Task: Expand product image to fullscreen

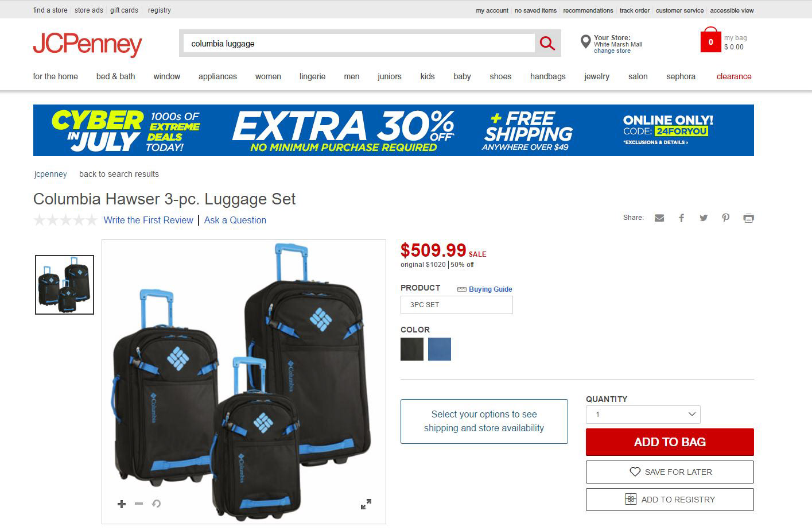Action: (366, 504)
